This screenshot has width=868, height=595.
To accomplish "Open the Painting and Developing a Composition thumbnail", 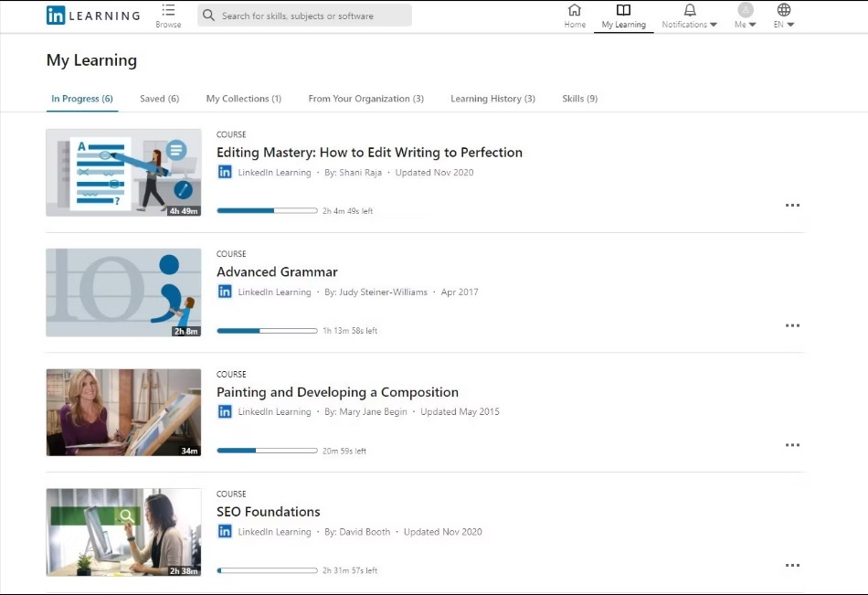I will (123, 413).
